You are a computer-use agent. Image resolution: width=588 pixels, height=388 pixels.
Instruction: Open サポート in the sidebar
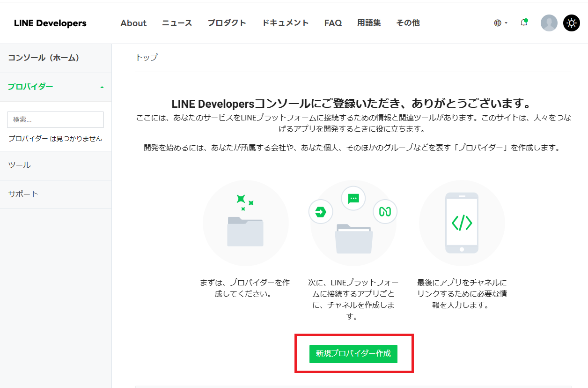[23, 194]
